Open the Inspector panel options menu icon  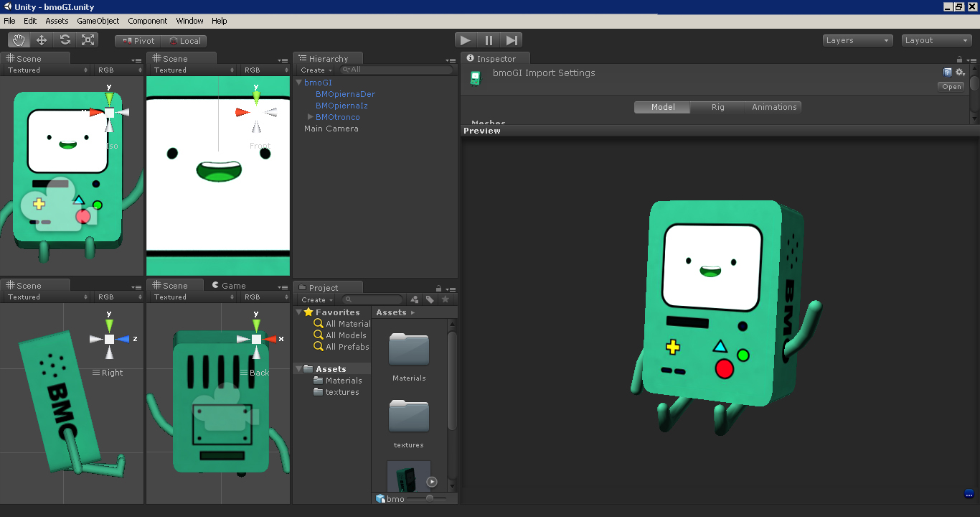click(x=971, y=60)
